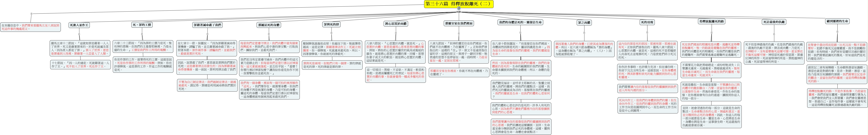
Task: Click the box beginning 這一切項目
Action: (396, 75)
